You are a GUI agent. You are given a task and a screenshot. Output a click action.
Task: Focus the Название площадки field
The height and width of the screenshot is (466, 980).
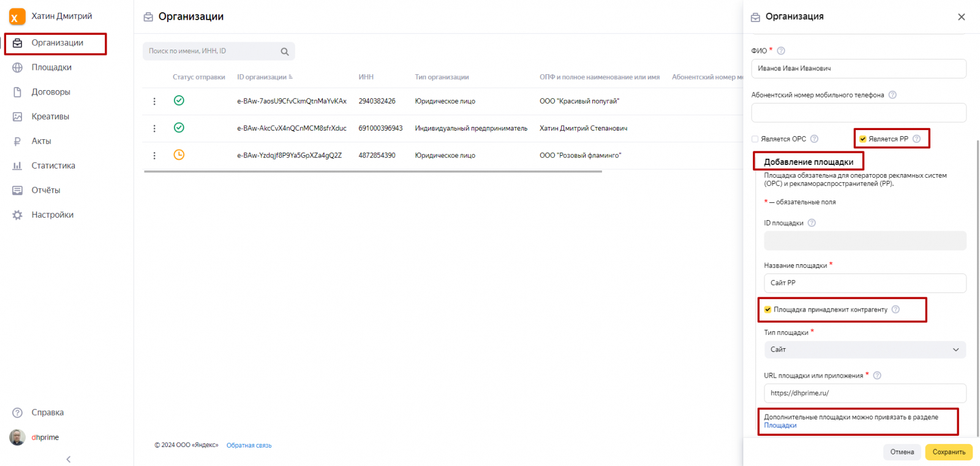[865, 283]
